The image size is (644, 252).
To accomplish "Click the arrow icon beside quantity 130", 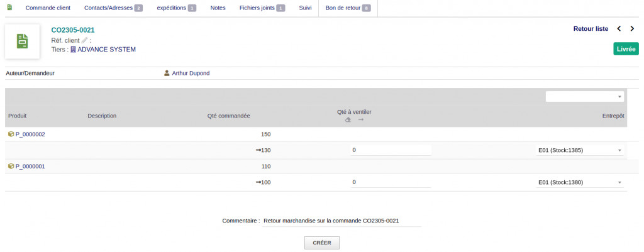I will [258, 150].
